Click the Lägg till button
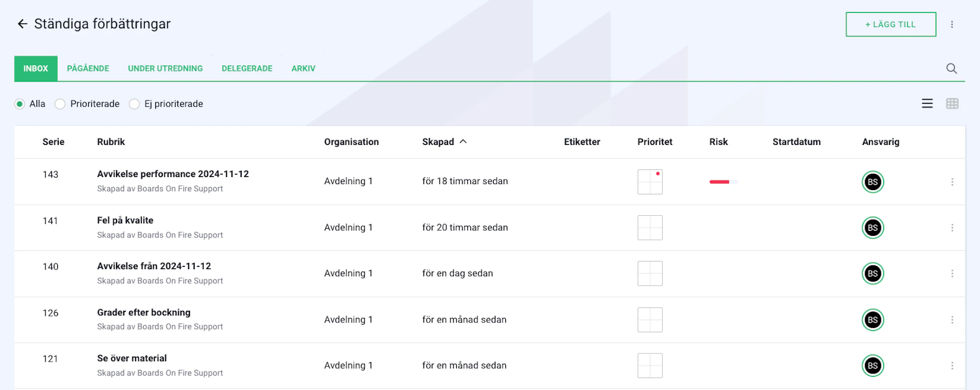Image resolution: width=980 pixels, height=390 pixels. click(x=891, y=25)
